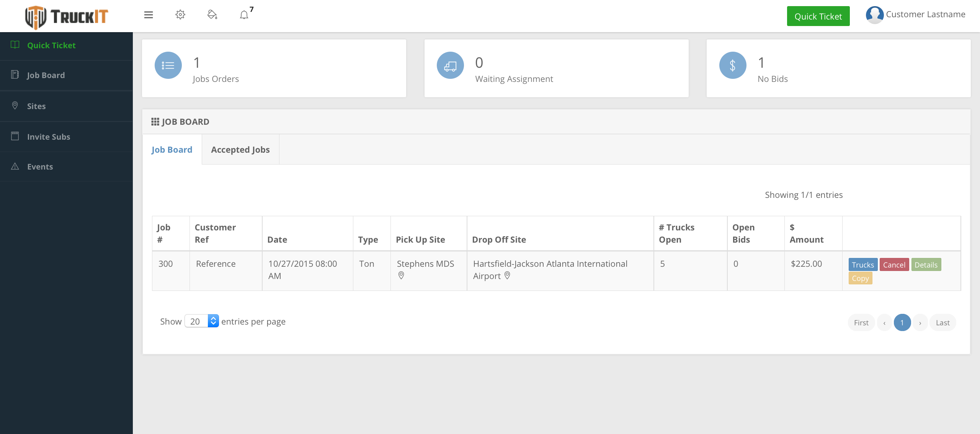This screenshot has height=434, width=980.
Task: Open Invite Subs in the sidebar
Action: pyautogui.click(x=49, y=137)
